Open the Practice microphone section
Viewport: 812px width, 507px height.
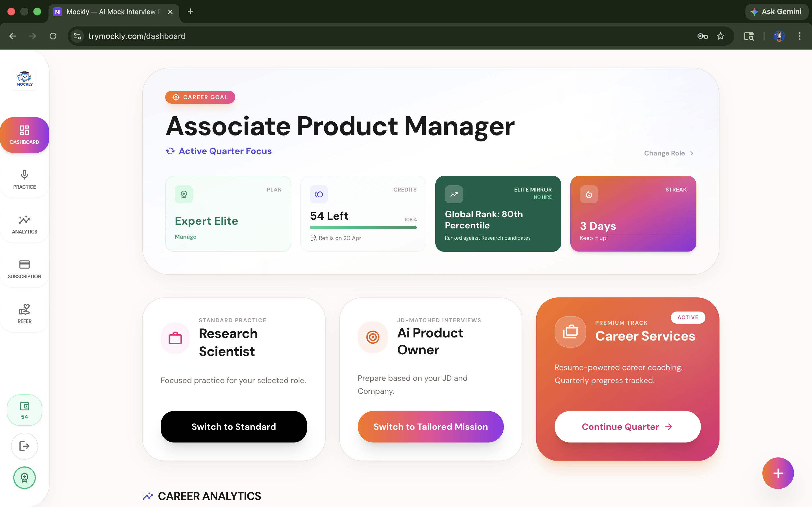click(x=25, y=179)
